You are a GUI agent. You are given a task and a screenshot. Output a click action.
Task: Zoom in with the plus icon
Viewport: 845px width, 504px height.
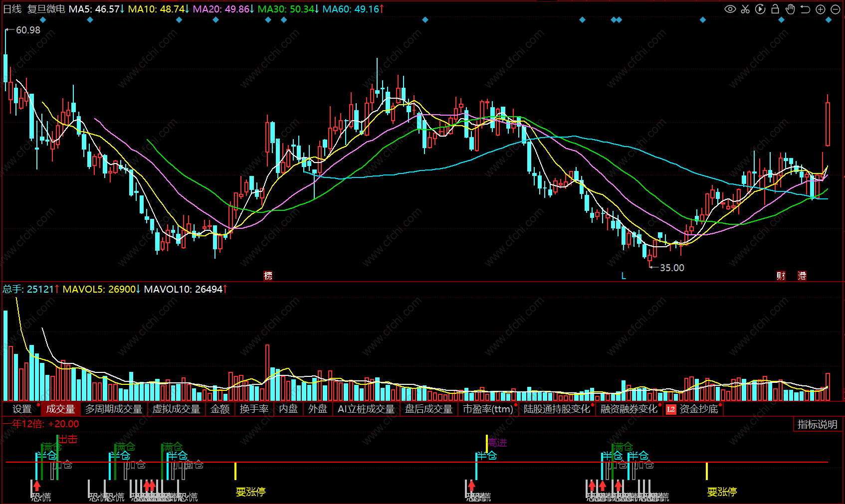[x=821, y=9]
